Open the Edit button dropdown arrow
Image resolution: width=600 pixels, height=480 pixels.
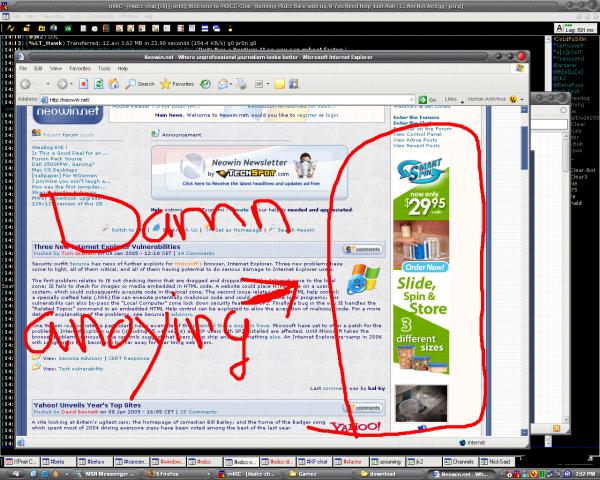point(267,84)
